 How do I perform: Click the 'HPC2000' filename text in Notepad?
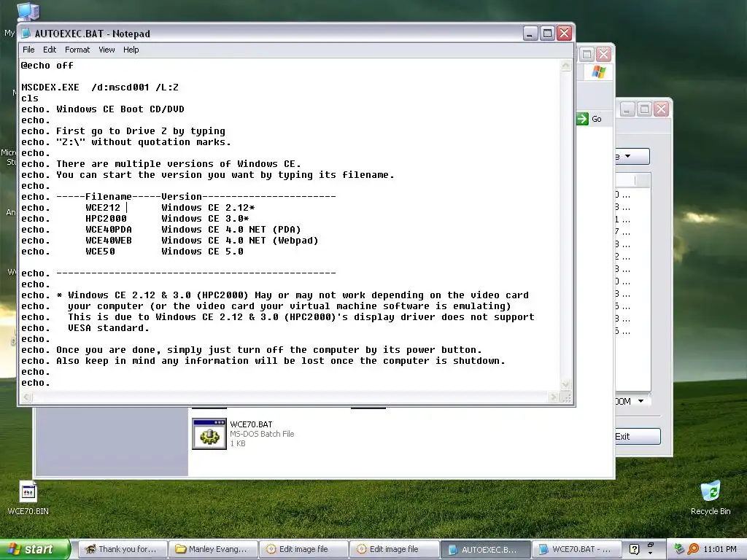106,219
